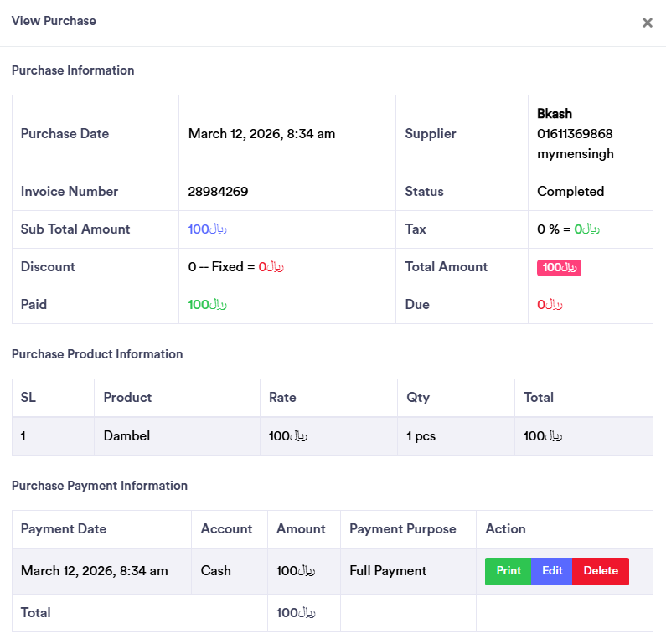Edit the Cash payment entry
Image resolution: width=666 pixels, height=644 pixels.
click(x=552, y=571)
